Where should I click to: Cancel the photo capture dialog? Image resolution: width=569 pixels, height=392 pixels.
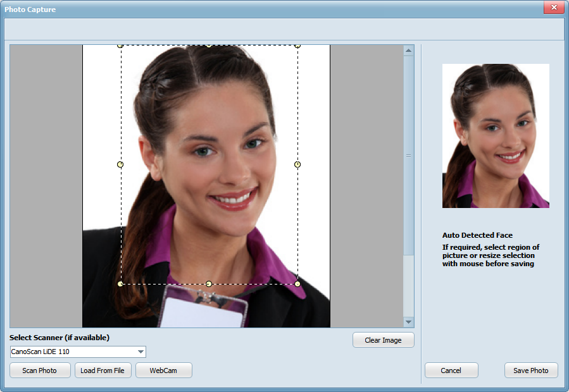(451, 371)
